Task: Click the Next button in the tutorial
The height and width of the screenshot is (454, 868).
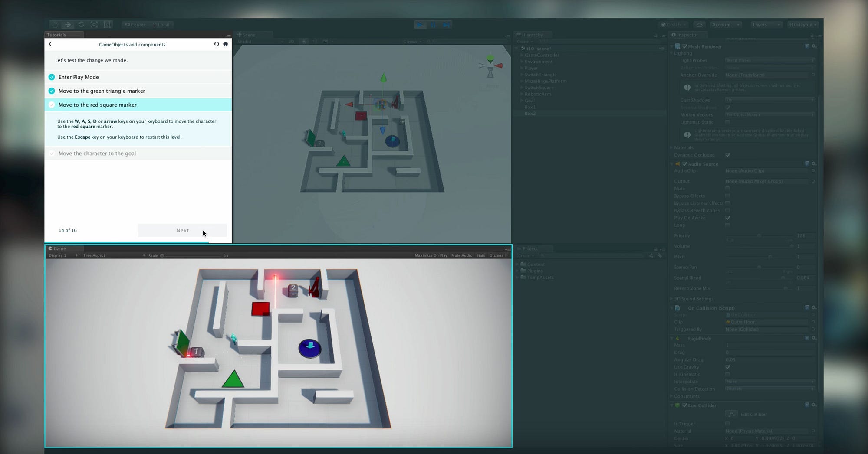Action: pos(182,230)
